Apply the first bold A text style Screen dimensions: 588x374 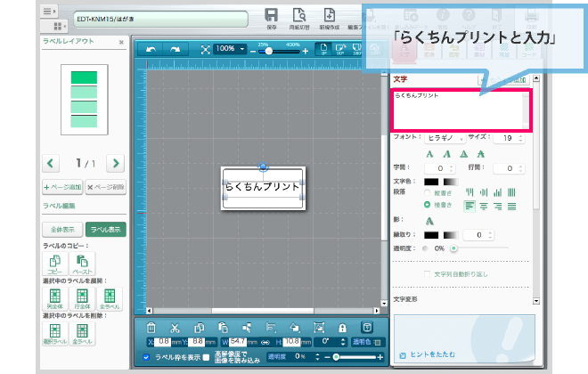(429, 154)
